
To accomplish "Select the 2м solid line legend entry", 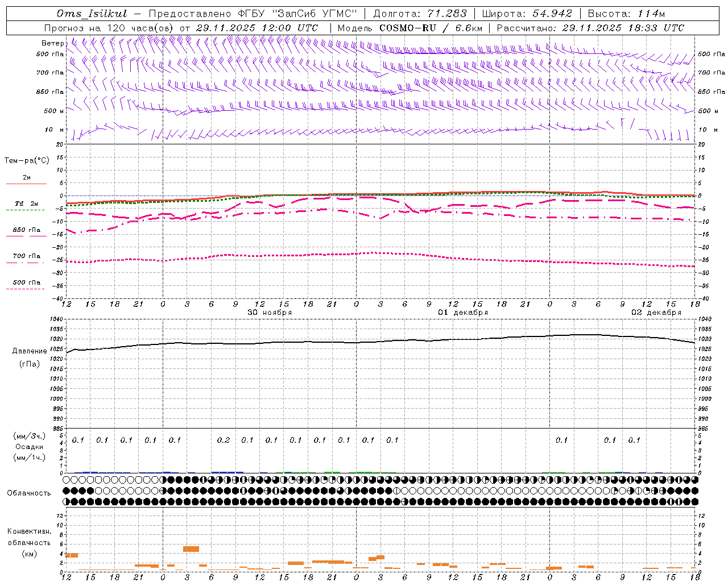I will [27, 178].
